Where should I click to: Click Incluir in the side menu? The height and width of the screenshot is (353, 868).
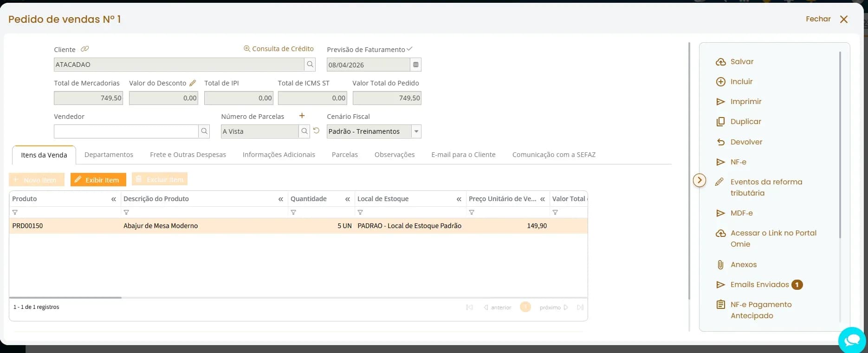click(x=734, y=82)
